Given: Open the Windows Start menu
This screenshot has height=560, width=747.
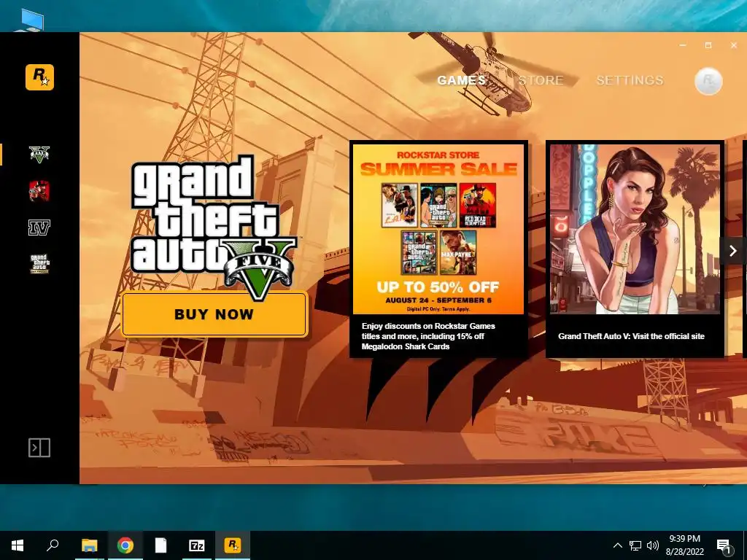Looking at the screenshot, I should [18, 545].
